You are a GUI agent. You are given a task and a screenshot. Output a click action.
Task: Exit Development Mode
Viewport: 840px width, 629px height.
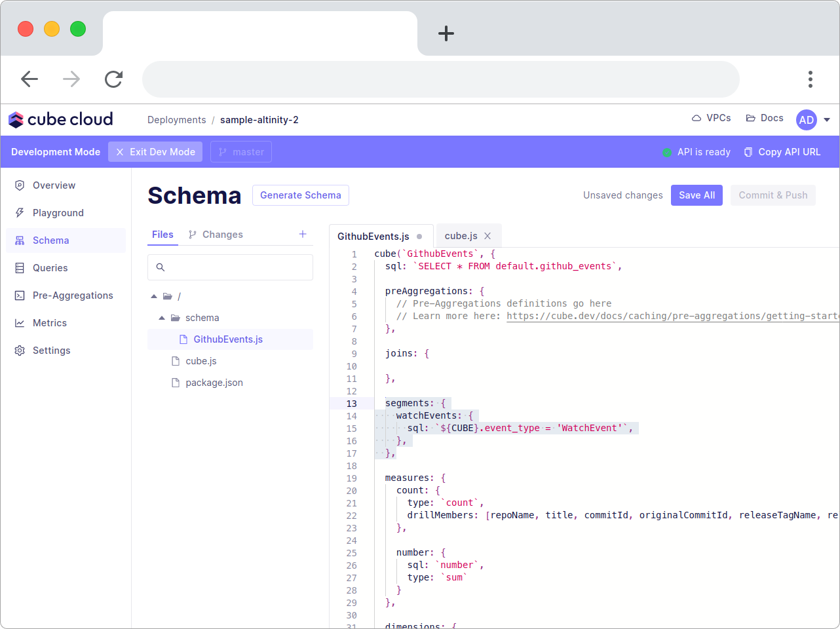[155, 151]
